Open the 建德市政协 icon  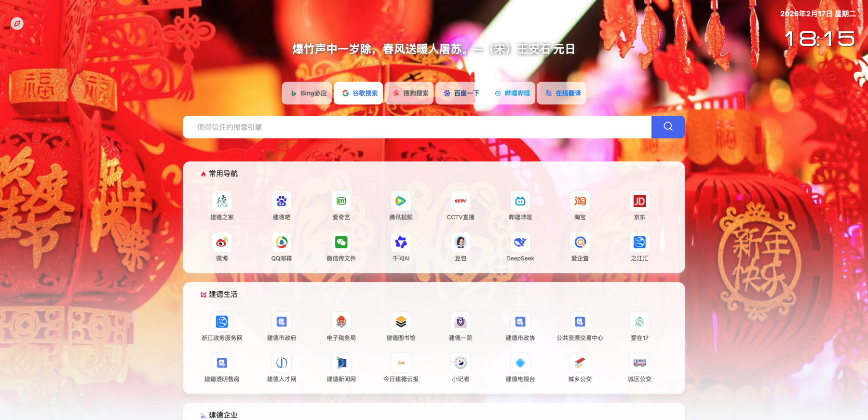click(520, 322)
